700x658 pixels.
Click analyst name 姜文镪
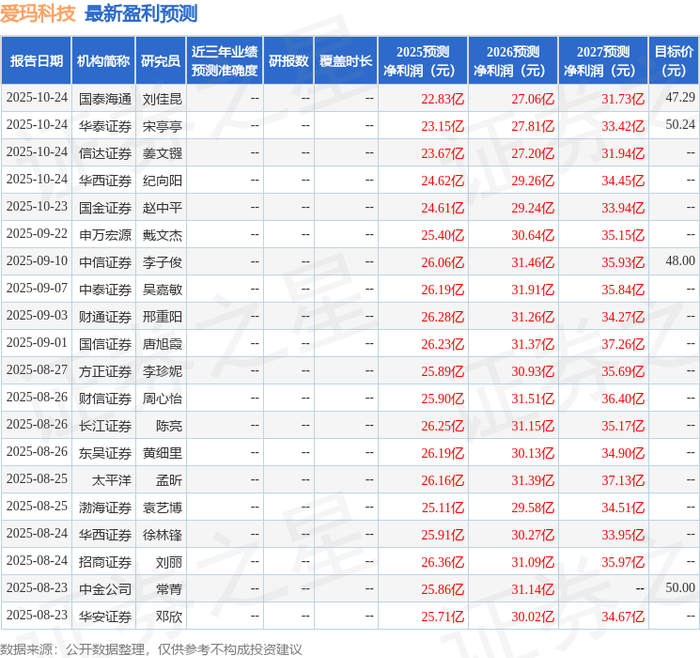(162, 153)
